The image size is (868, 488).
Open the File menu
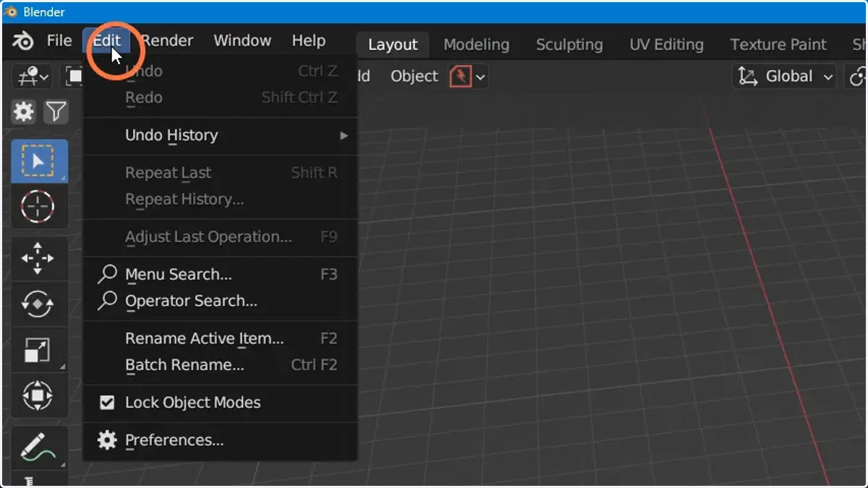click(x=59, y=40)
